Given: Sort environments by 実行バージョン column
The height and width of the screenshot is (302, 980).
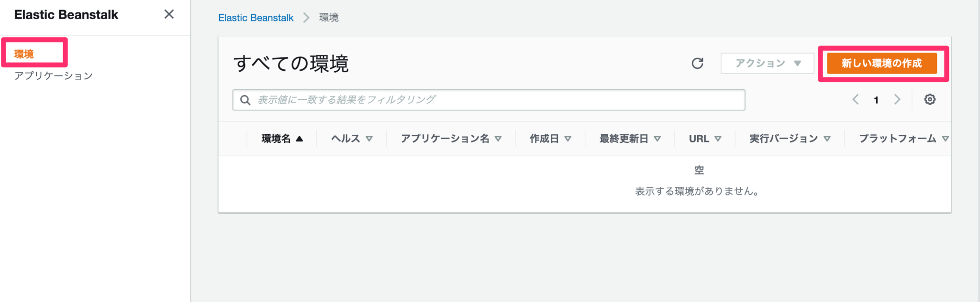Looking at the screenshot, I should click(788, 138).
